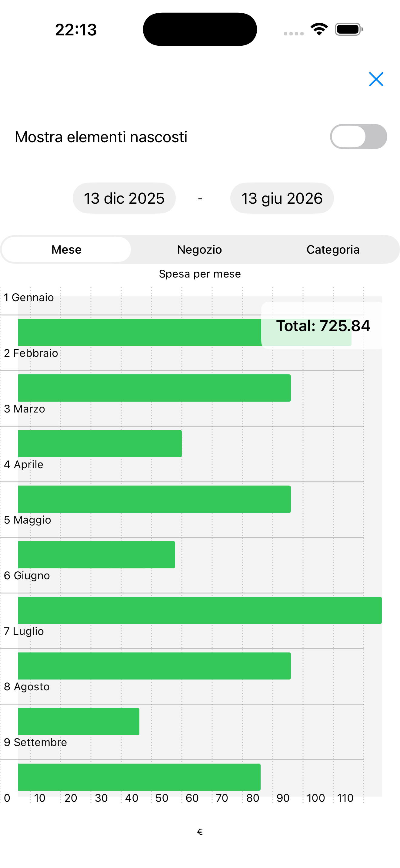
Task: Select the Marzo bar in chart
Action: tap(100, 443)
